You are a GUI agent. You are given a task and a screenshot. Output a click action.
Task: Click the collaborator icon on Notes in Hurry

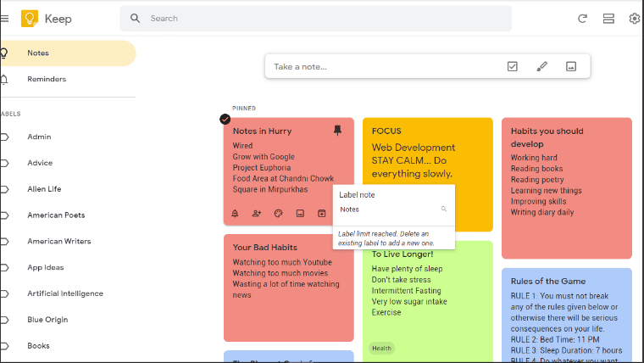[256, 213]
